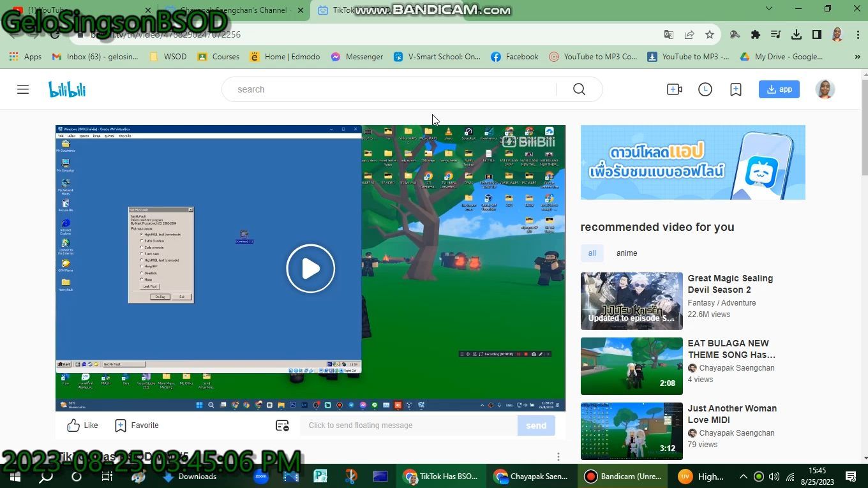The width and height of the screenshot is (868, 488).
Task: Open Chrome profile avatar in toolbar
Action: 837,34
